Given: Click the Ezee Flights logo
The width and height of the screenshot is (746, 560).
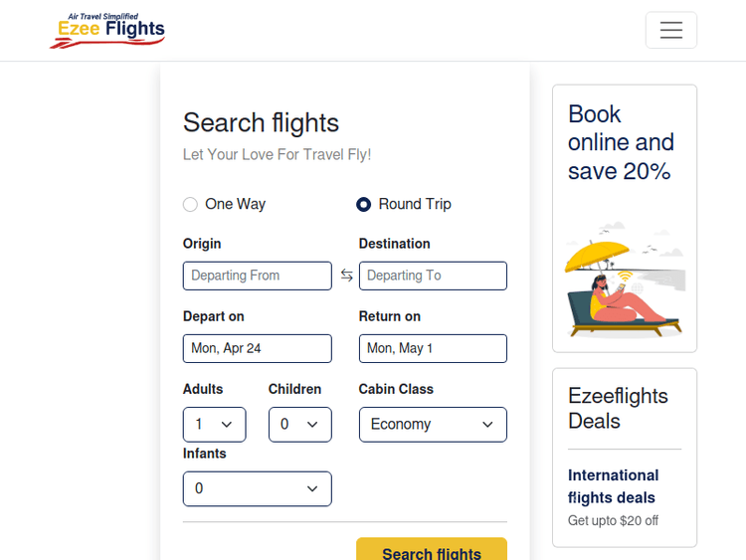Looking at the screenshot, I should click(107, 30).
